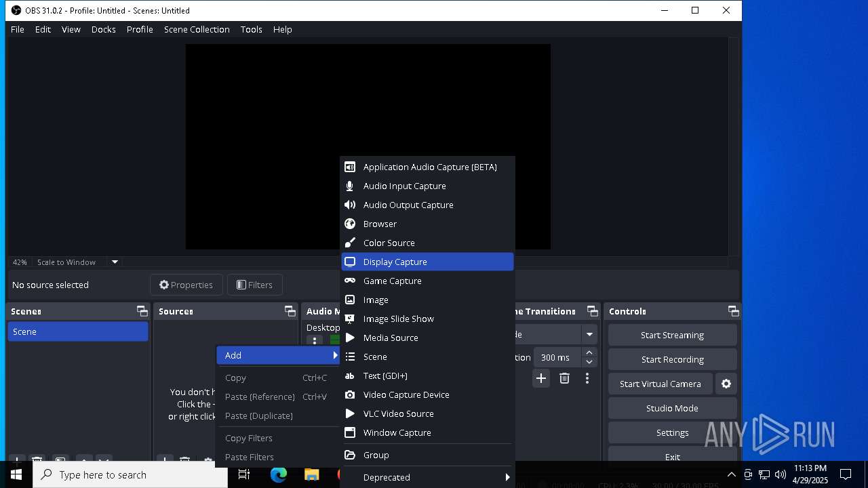Launch Microsoft Edge from the taskbar
Screen dimensions: 868x488
click(279, 474)
